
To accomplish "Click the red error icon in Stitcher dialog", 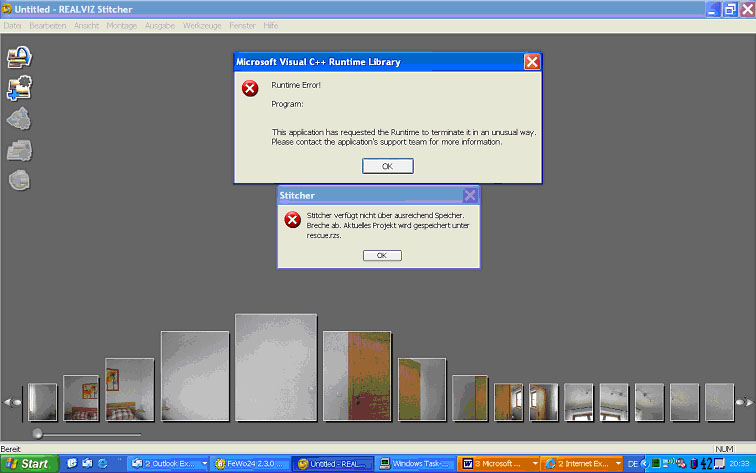I will 292,220.
